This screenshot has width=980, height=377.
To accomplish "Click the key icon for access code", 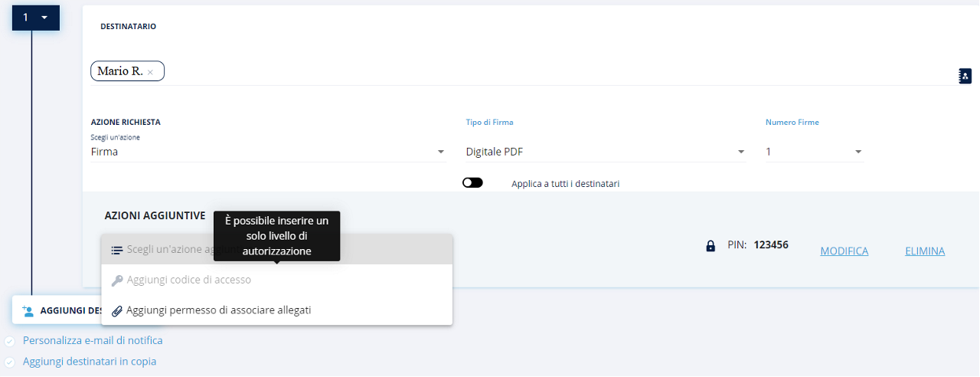I will pyautogui.click(x=116, y=280).
